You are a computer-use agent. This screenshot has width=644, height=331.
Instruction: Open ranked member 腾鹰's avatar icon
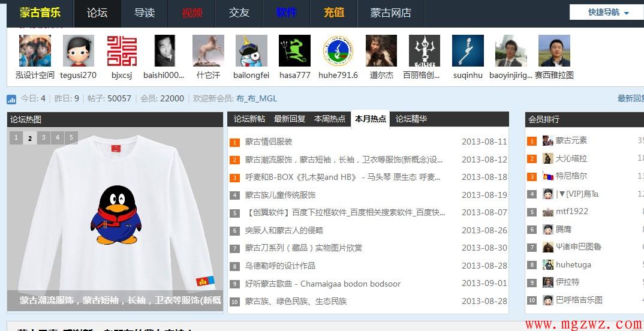(x=547, y=230)
